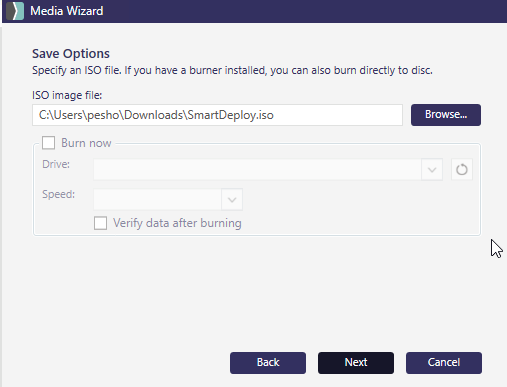Enable the Burn now checkbox
The width and height of the screenshot is (507, 387).
(49, 143)
